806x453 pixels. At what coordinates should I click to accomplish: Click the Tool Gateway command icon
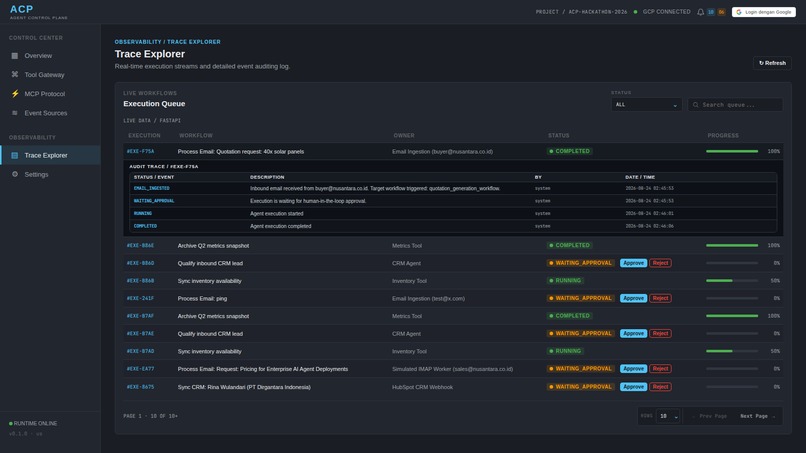pos(14,75)
